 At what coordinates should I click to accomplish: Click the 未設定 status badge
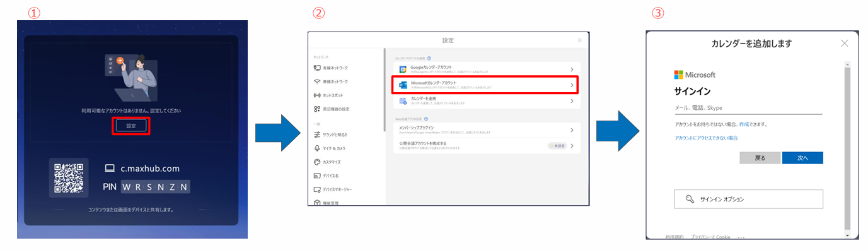click(x=557, y=146)
